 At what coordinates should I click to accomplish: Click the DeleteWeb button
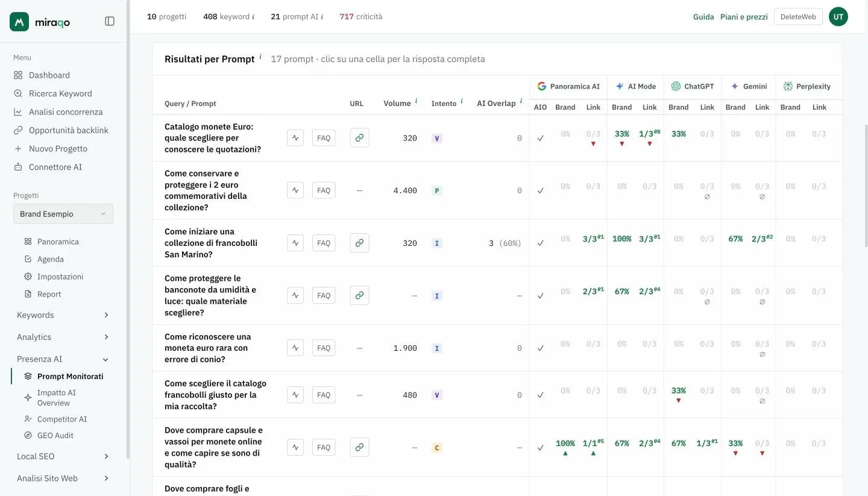pyautogui.click(x=798, y=17)
